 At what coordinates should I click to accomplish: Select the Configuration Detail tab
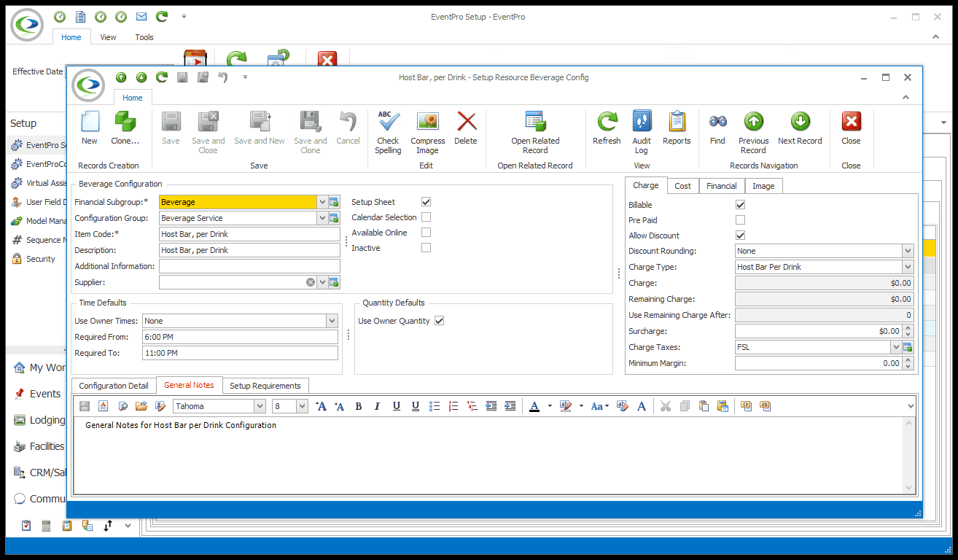pos(114,386)
